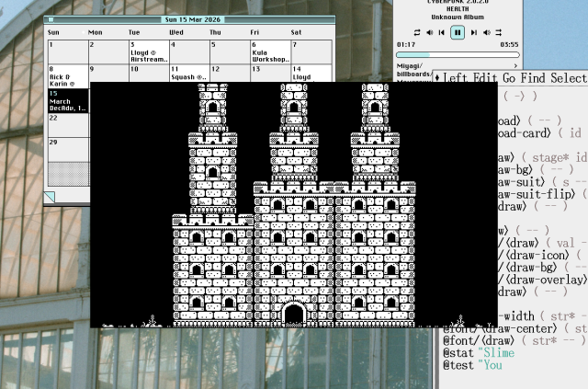Toggle repeat in the music player

coord(417,33)
